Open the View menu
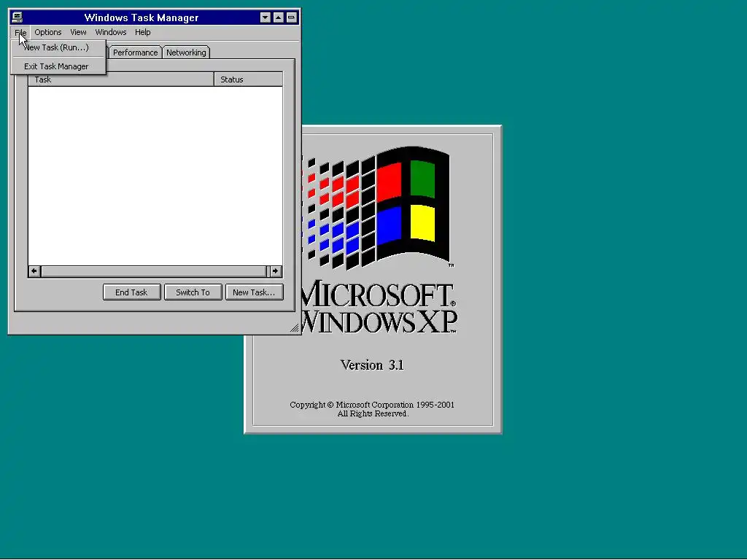Viewport: 747px width, 560px height. 78,32
